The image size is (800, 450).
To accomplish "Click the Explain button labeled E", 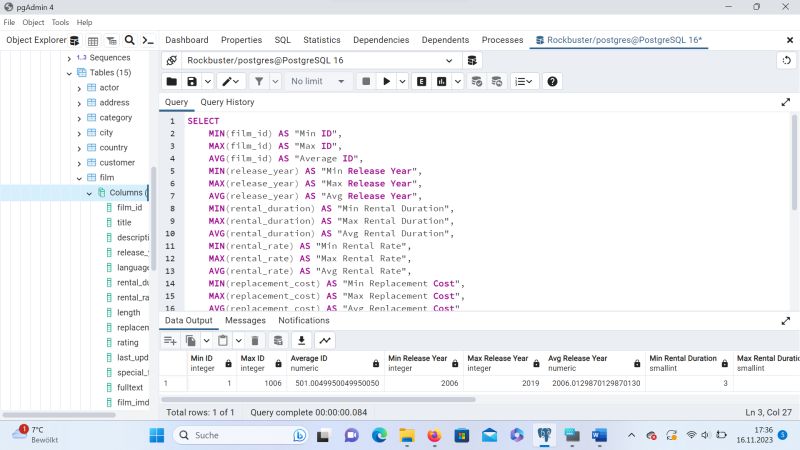I will click(x=421, y=81).
